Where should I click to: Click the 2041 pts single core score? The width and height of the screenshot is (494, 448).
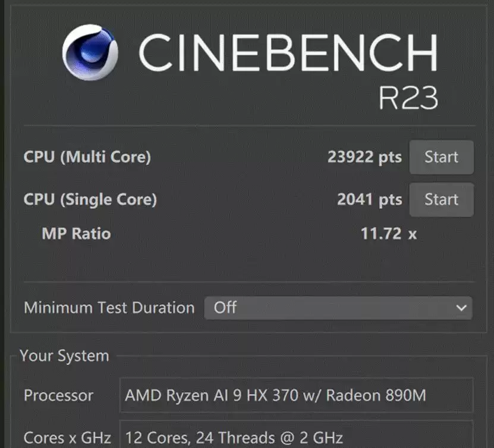pyautogui.click(x=370, y=199)
